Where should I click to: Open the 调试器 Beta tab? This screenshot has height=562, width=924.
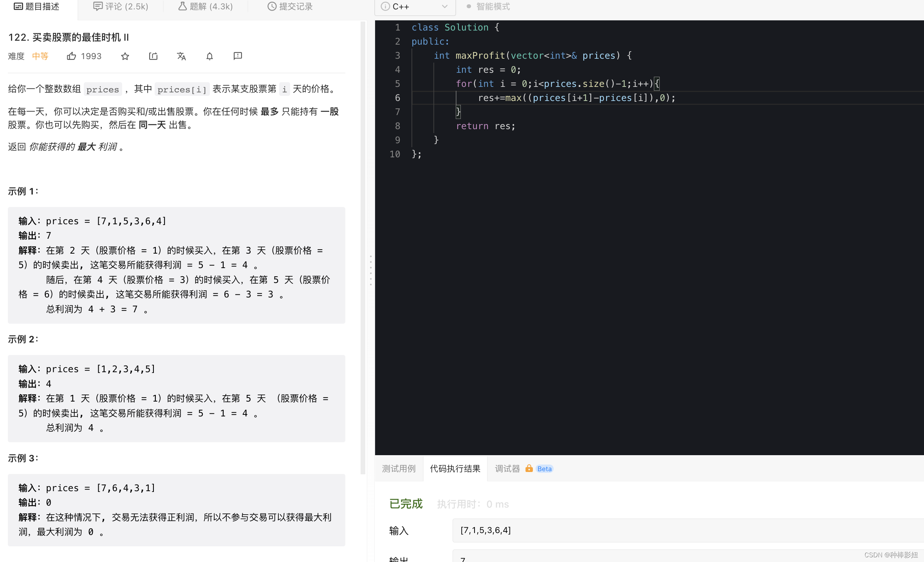coord(507,468)
